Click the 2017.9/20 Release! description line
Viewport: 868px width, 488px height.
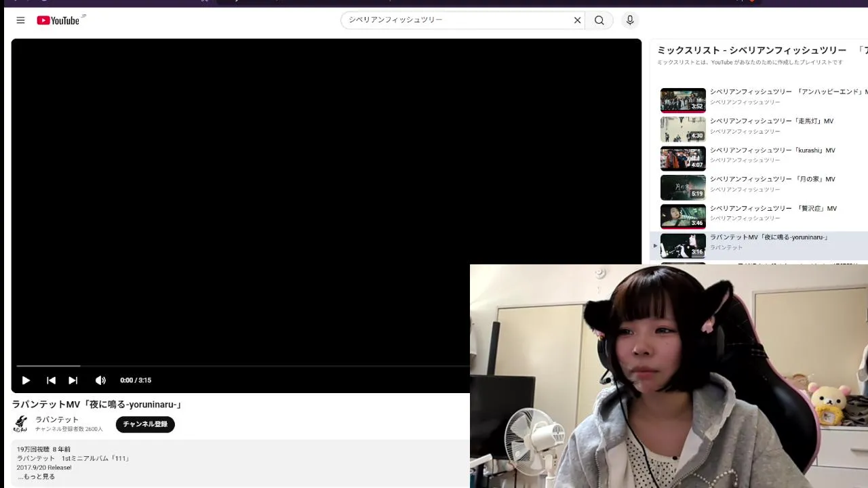pyautogui.click(x=44, y=468)
